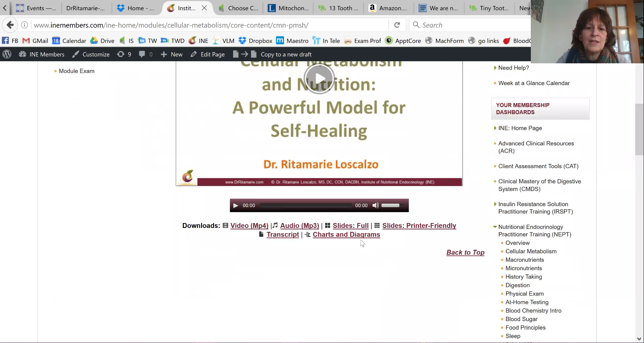Click the large play button on video
Screen dimensions: 644x343
(319, 79)
